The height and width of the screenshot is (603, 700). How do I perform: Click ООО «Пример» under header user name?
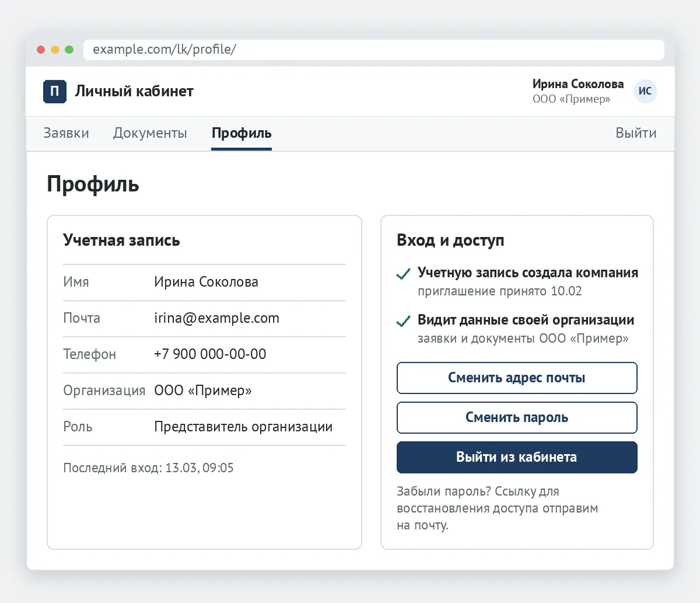click(571, 99)
